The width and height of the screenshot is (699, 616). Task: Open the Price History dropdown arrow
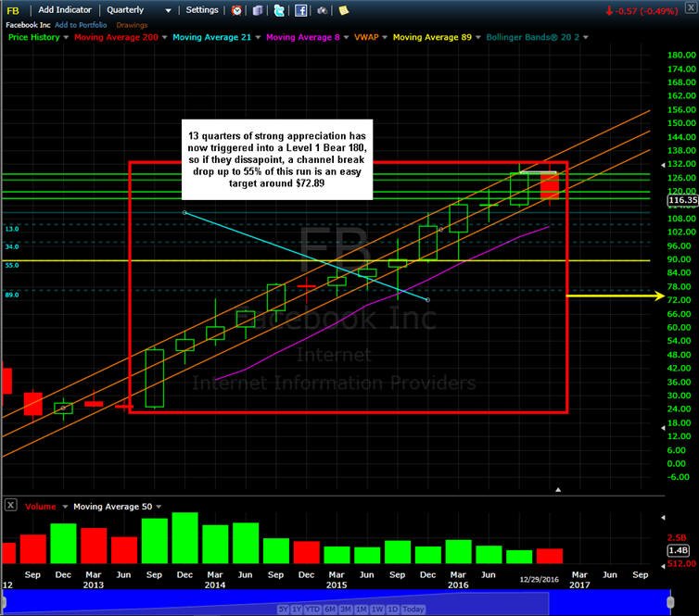pos(66,37)
